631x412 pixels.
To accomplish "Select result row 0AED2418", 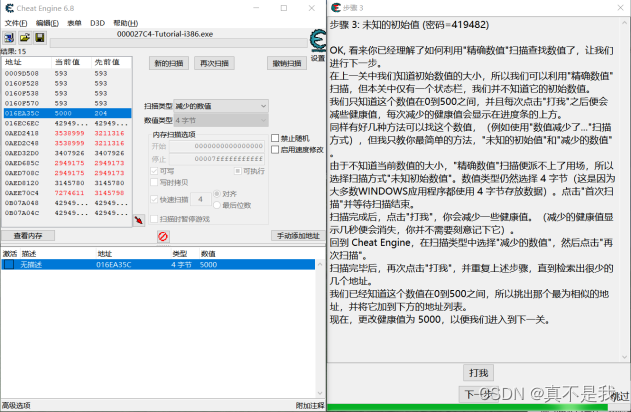I will pyautogui.click(x=67, y=133).
